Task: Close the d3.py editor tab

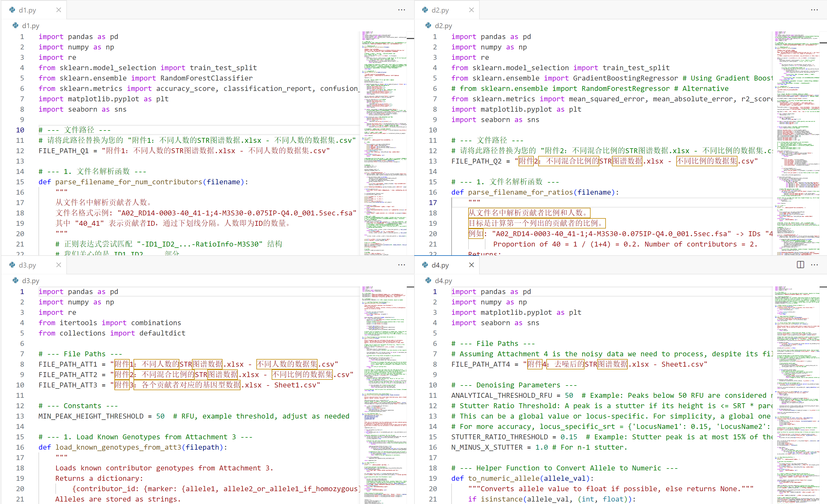Action: (59, 265)
